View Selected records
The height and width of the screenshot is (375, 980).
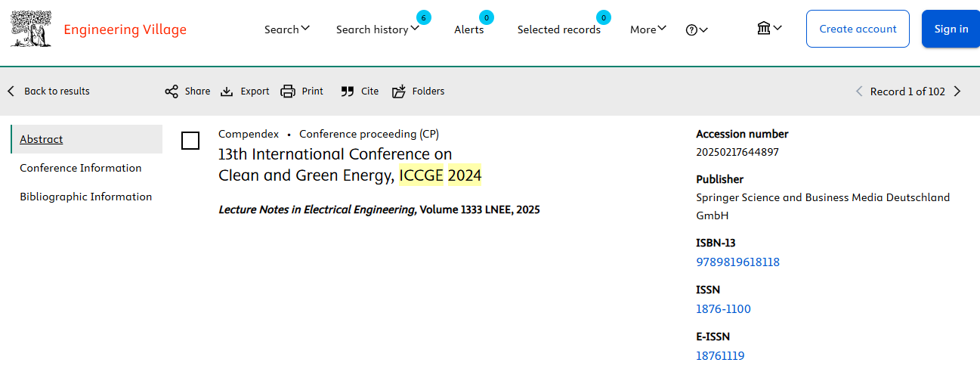(x=558, y=29)
